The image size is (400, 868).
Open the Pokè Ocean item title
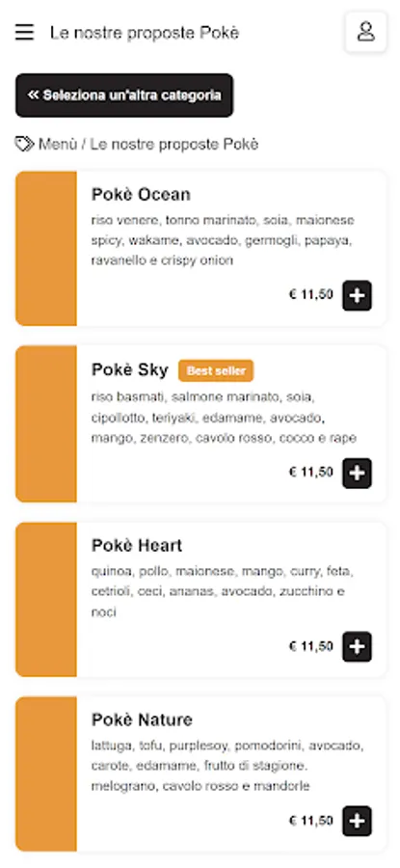[x=141, y=194]
